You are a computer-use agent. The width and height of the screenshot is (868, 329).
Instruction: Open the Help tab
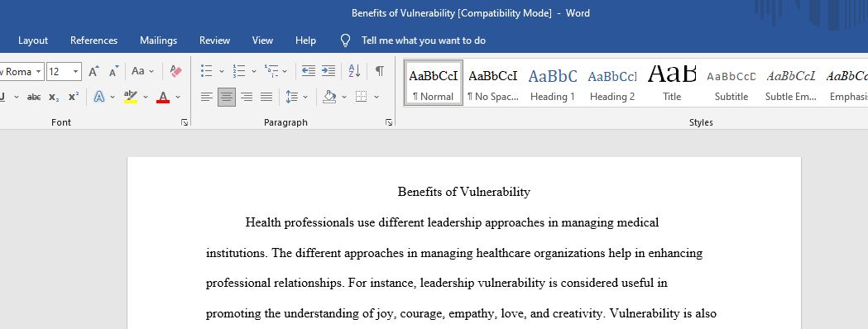pyautogui.click(x=305, y=41)
